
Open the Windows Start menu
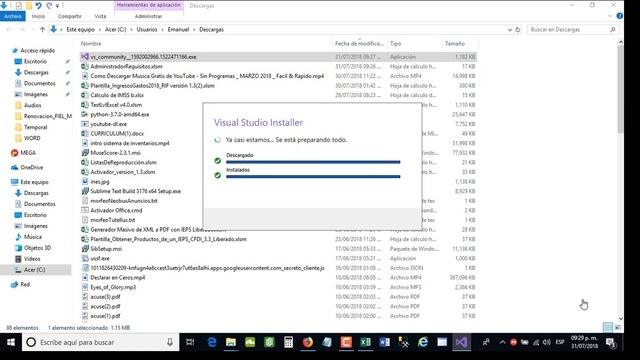point(11,342)
